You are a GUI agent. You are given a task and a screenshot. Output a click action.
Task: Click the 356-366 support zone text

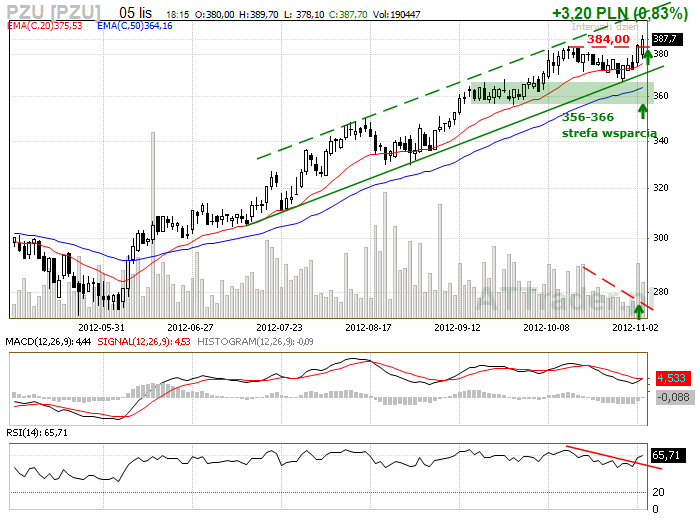tap(588, 117)
